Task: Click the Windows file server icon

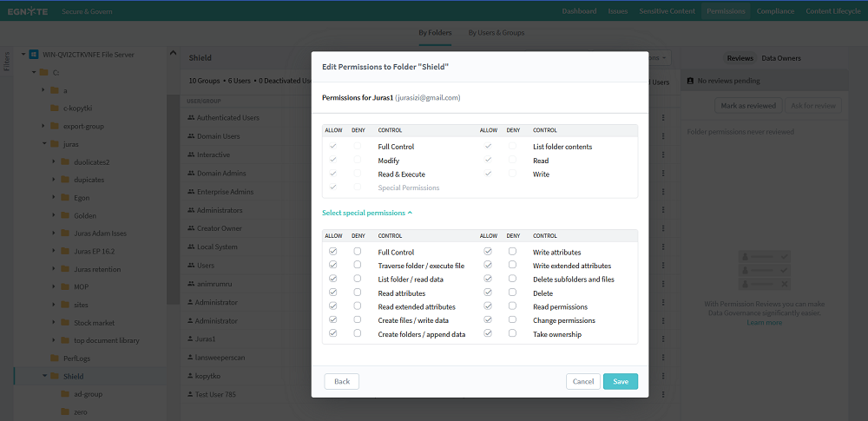Action: pos(33,55)
